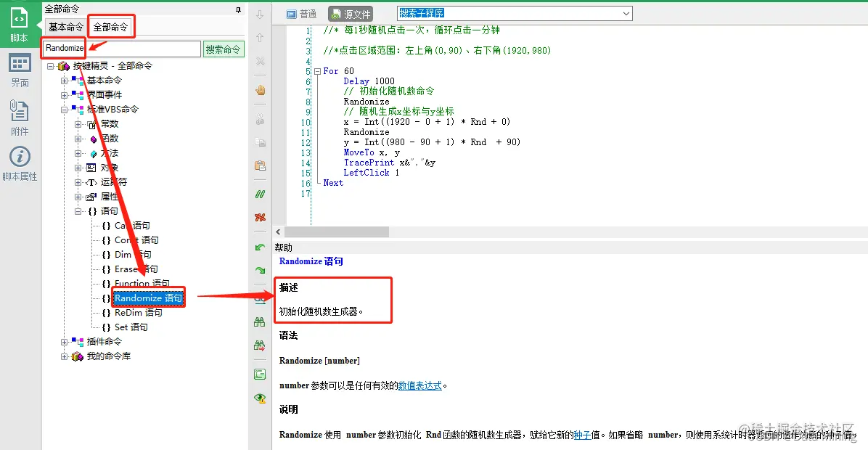868x450 pixels.
Task: Click the Randomize command search field
Action: pos(122,49)
